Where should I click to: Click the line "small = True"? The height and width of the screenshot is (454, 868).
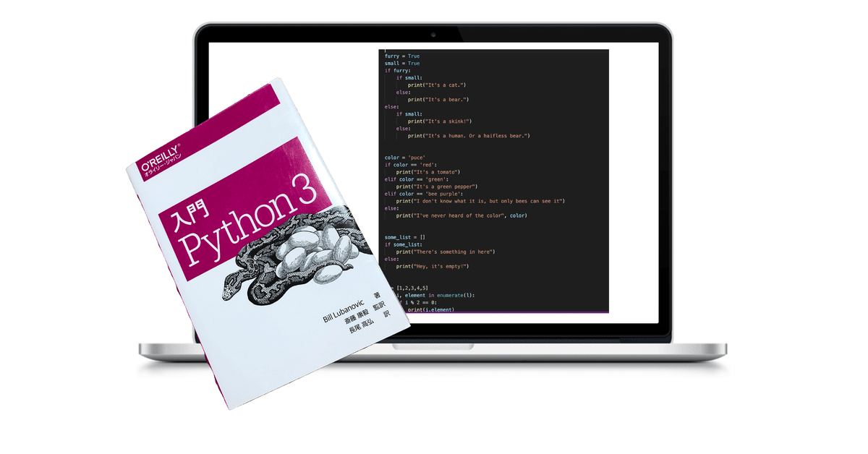(x=402, y=63)
